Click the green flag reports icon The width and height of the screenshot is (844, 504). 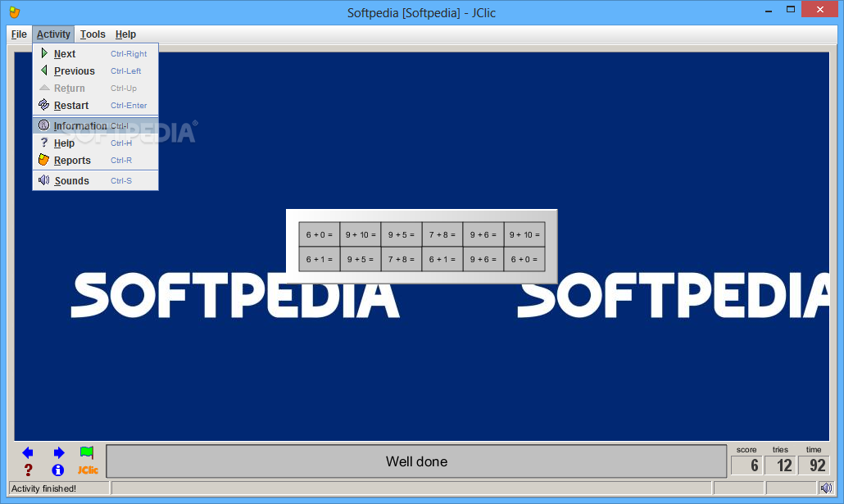(x=87, y=453)
